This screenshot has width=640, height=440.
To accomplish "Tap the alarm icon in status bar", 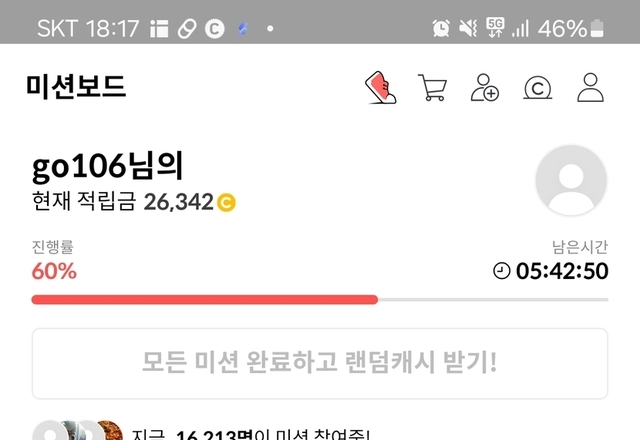I will click(441, 29).
